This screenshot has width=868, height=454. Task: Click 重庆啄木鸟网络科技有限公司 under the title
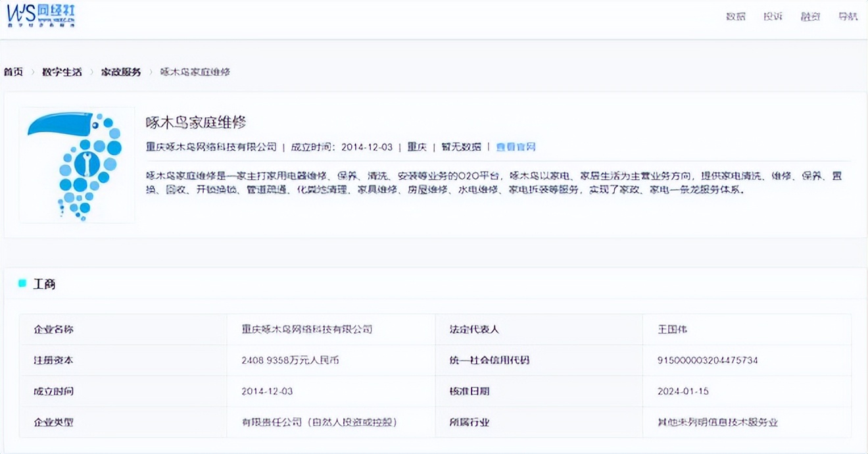click(211, 147)
